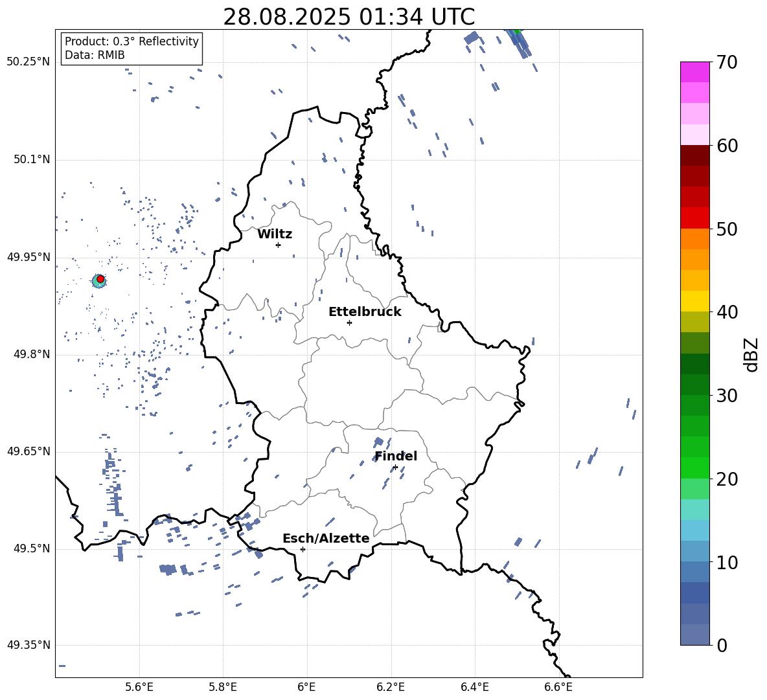Click the 0 tick label on colorbar
This screenshot has width=767, height=700.
tap(722, 645)
